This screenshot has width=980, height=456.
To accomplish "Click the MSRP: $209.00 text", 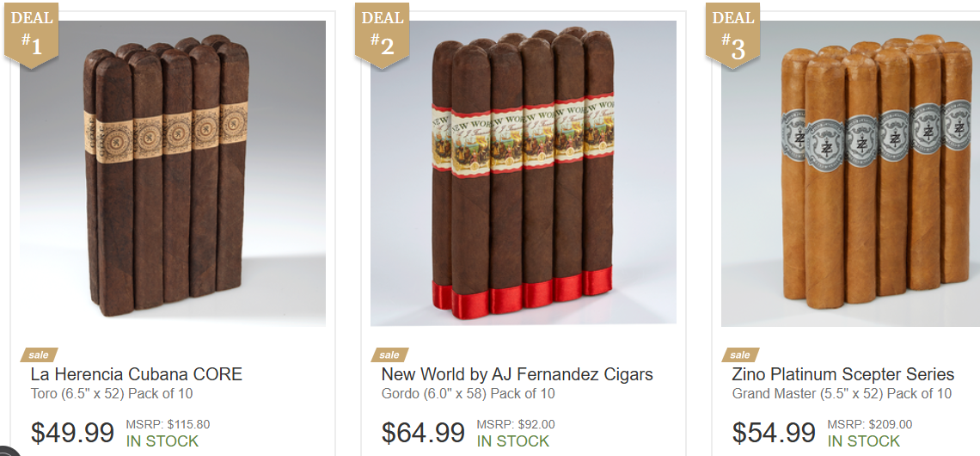I will [869, 425].
